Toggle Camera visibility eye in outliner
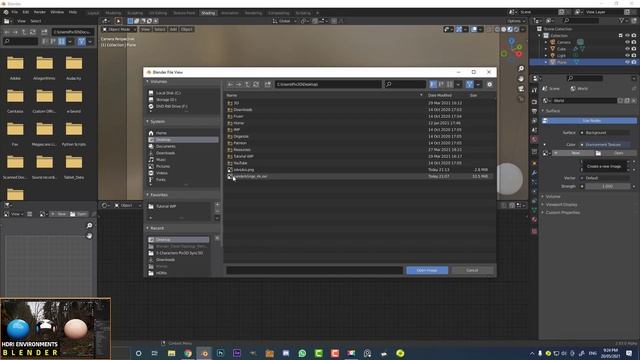640x360 pixels. point(627,42)
